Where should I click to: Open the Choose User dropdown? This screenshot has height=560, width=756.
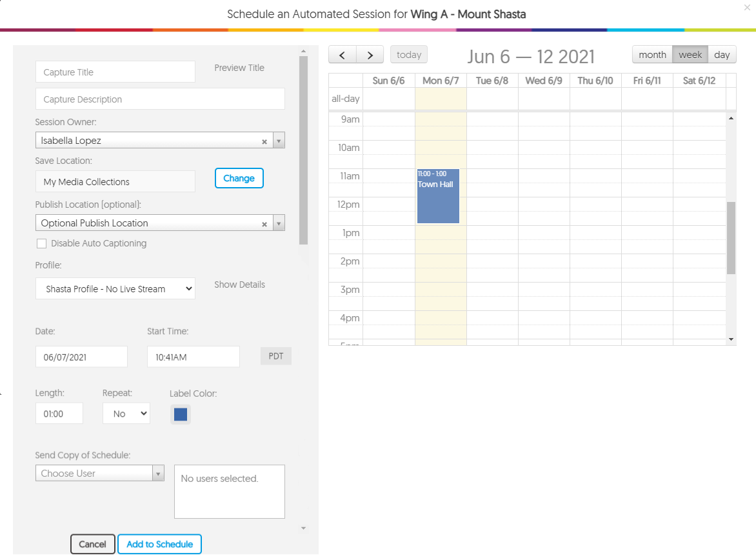coord(99,474)
